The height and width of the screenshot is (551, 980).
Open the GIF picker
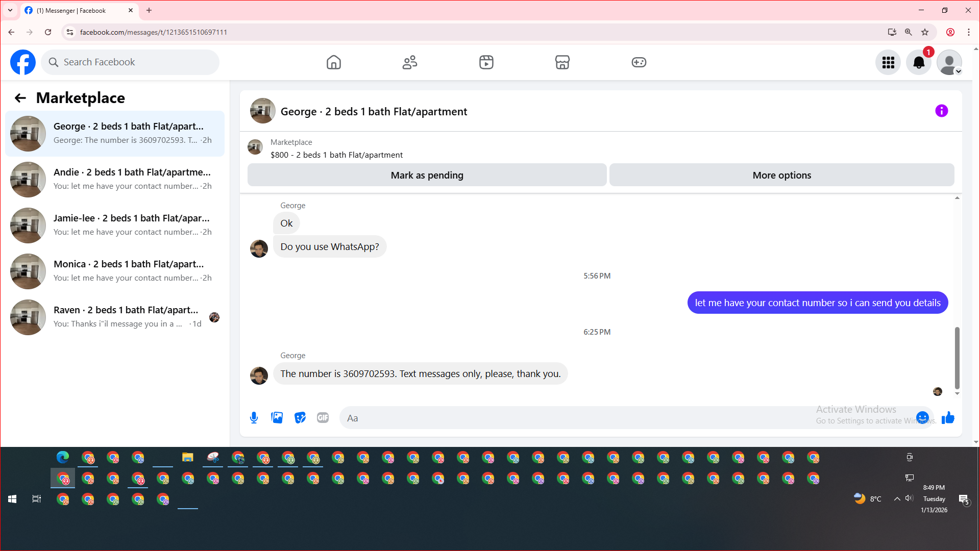click(323, 418)
